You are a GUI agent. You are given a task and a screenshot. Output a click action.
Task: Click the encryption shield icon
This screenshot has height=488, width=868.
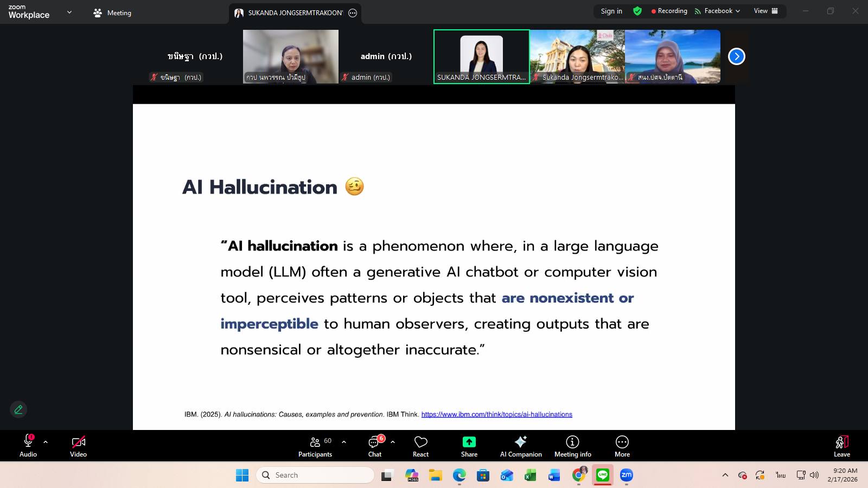(x=637, y=11)
